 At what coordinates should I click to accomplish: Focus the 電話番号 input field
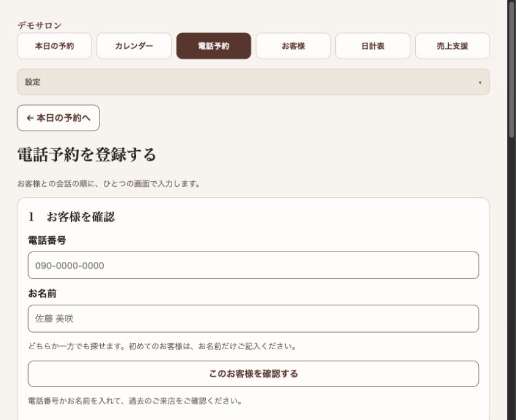tap(253, 265)
